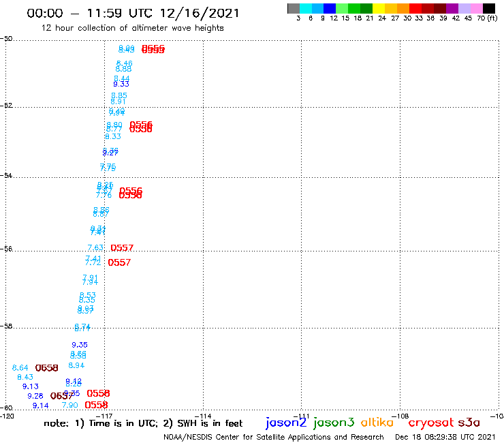The width and height of the screenshot is (504, 443).
Task: Click the -58 latitude axis label
Action: 6,326
